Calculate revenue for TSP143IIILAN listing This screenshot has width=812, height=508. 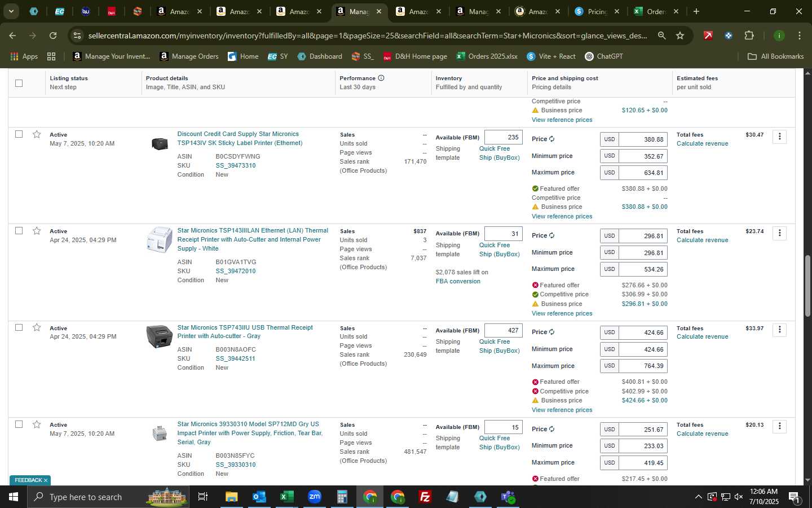pyautogui.click(x=702, y=240)
